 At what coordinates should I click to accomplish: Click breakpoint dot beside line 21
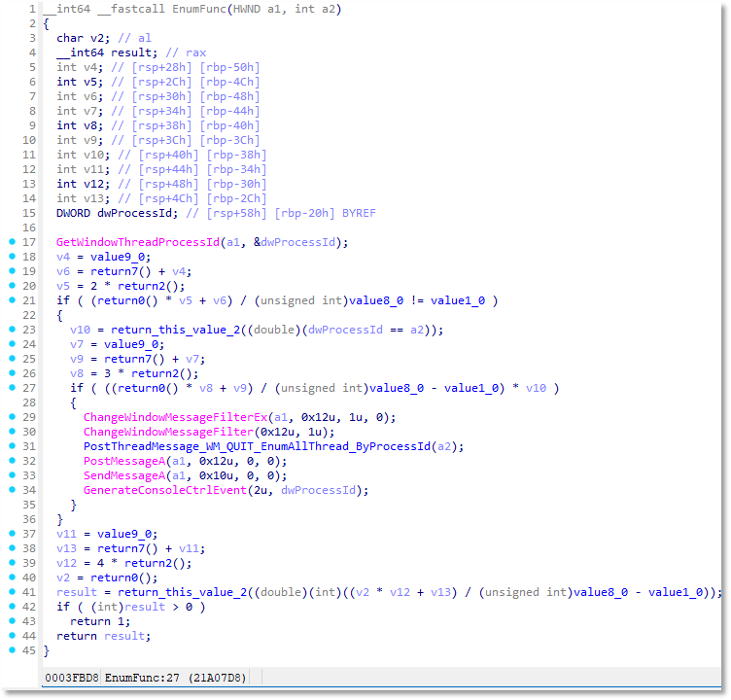11,300
